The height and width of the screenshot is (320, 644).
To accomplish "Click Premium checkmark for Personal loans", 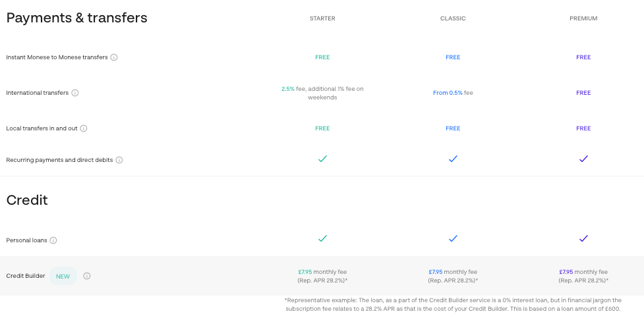I will pos(583,238).
